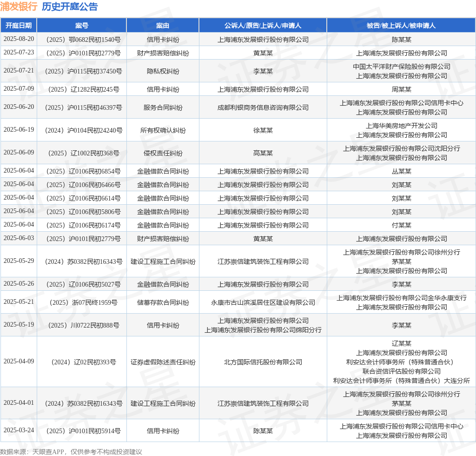Select plaintiff 永康市古山滨溪居住区建设有限公司
This screenshot has height=456, width=476.
[263, 302]
